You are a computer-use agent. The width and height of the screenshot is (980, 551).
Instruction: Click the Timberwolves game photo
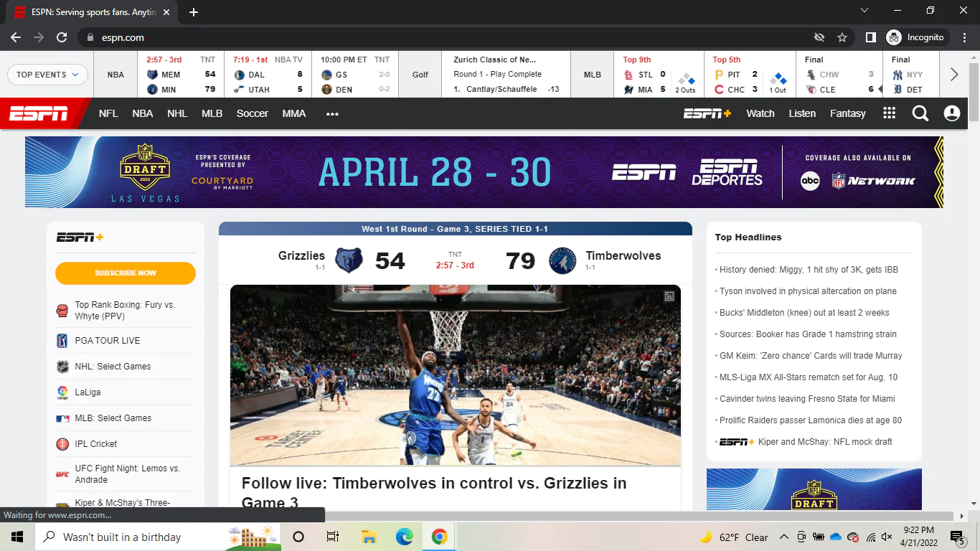point(455,375)
